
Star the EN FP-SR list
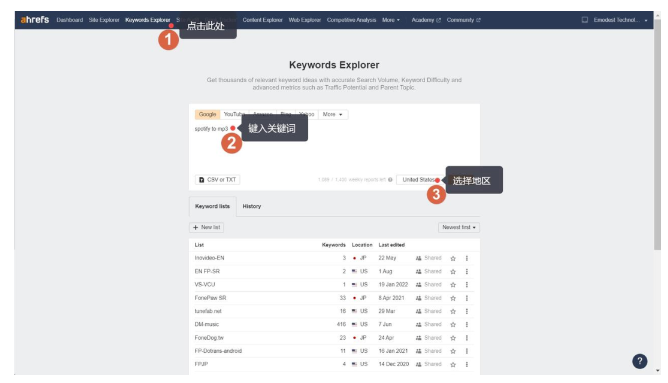(453, 271)
